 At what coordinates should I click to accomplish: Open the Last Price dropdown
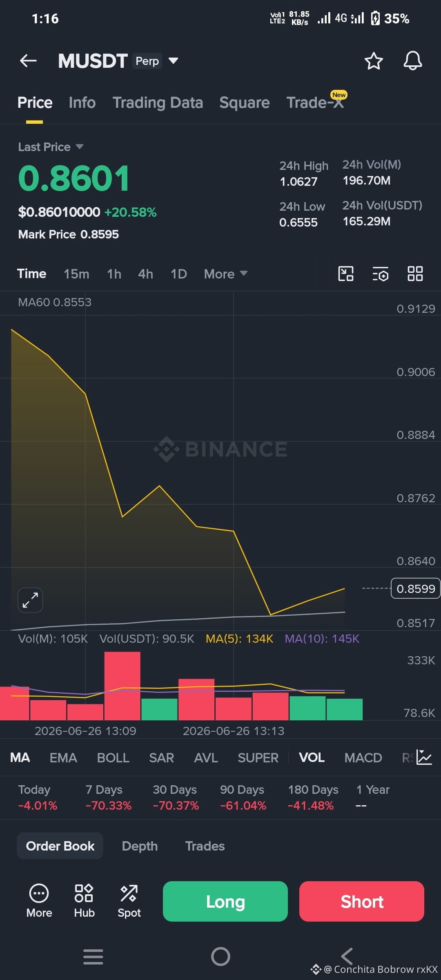[x=51, y=147]
